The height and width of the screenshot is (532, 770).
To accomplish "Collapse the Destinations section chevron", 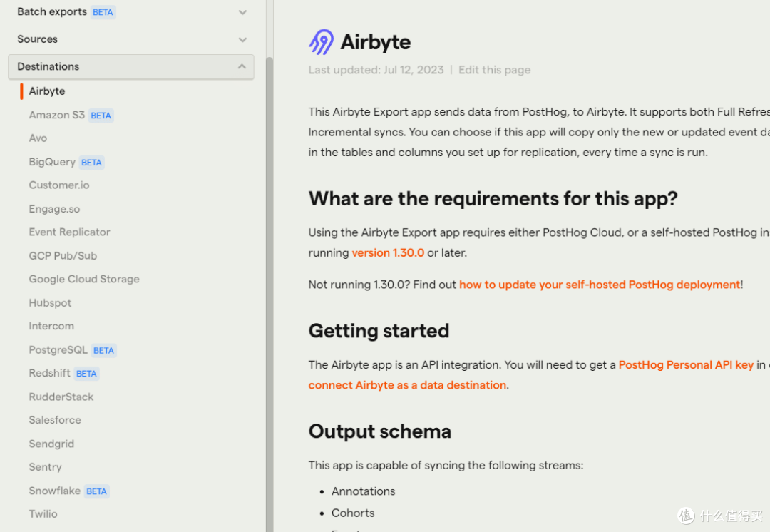I will (242, 66).
